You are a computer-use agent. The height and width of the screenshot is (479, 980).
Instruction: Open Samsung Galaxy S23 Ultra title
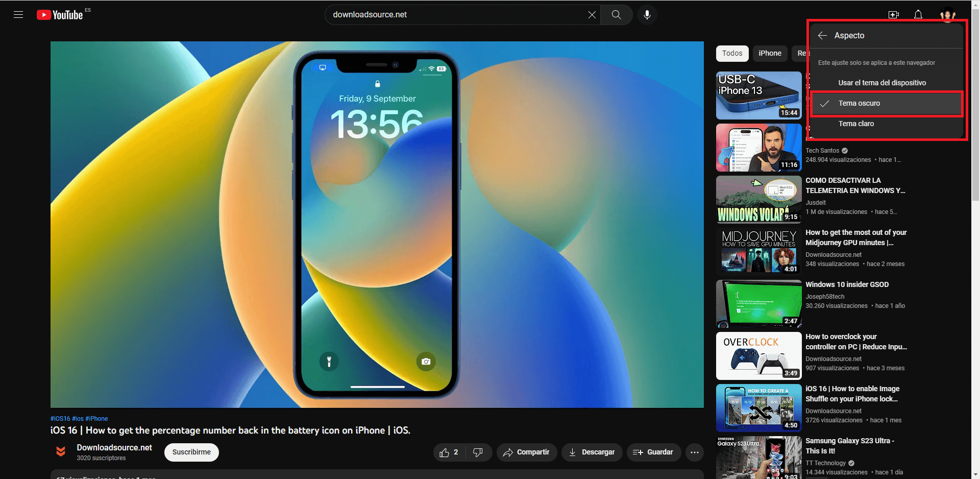[850, 446]
